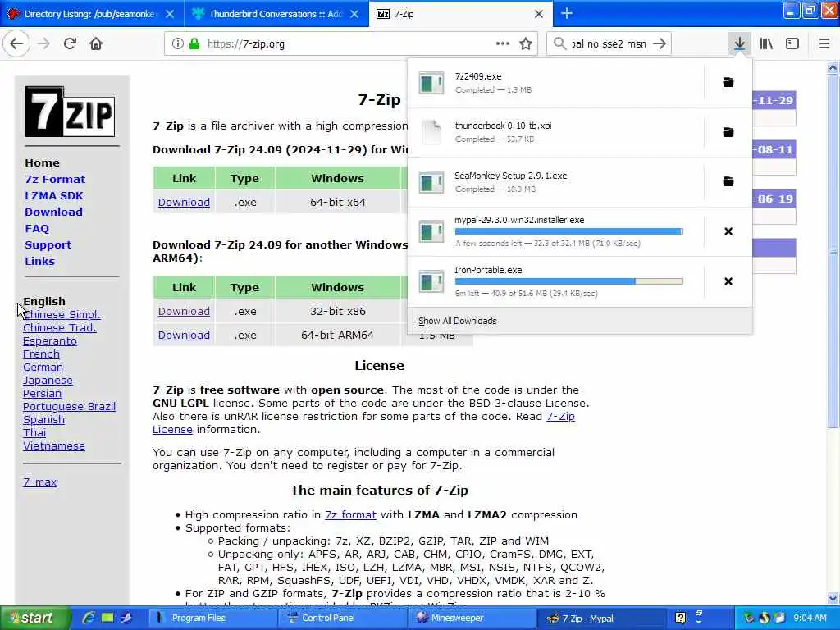Open the Links sidebar page
Screen dimensions: 840x630
pos(39,262)
